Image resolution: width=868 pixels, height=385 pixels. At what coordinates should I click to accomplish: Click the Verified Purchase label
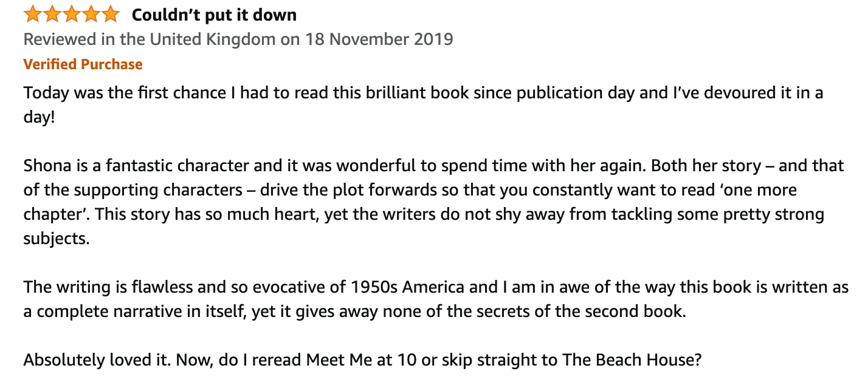(x=83, y=64)
